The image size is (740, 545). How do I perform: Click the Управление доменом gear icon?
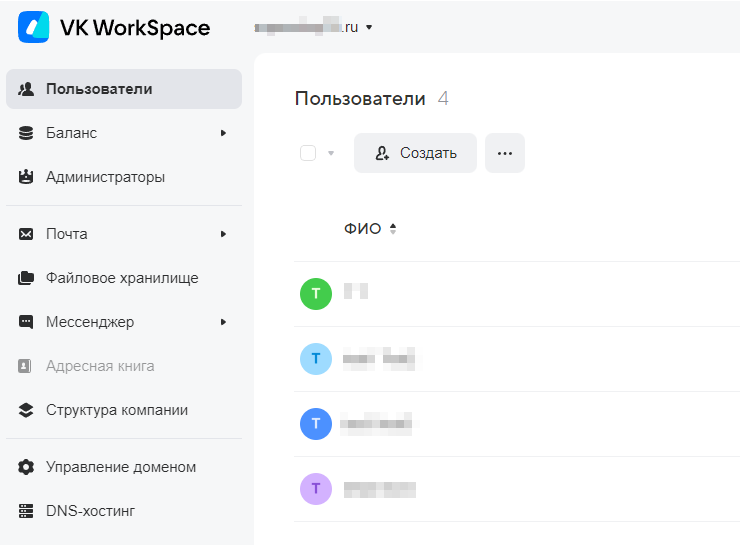click(26, 467)
